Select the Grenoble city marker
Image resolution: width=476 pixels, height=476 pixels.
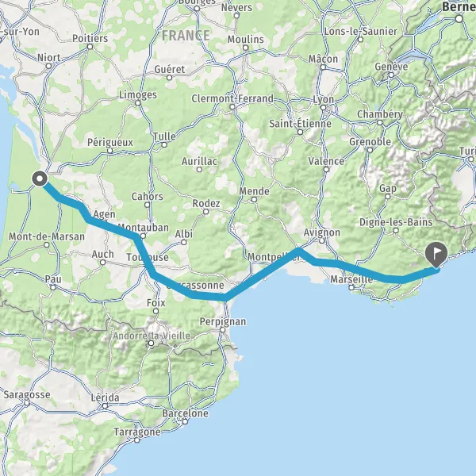[370, 150]
